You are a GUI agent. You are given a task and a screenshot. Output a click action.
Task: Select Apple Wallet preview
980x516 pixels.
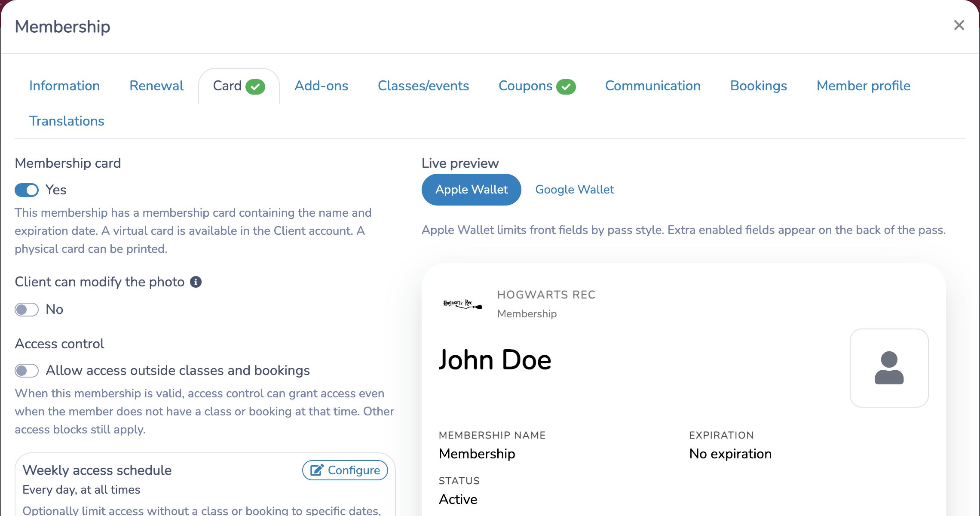tap(472, 189)
